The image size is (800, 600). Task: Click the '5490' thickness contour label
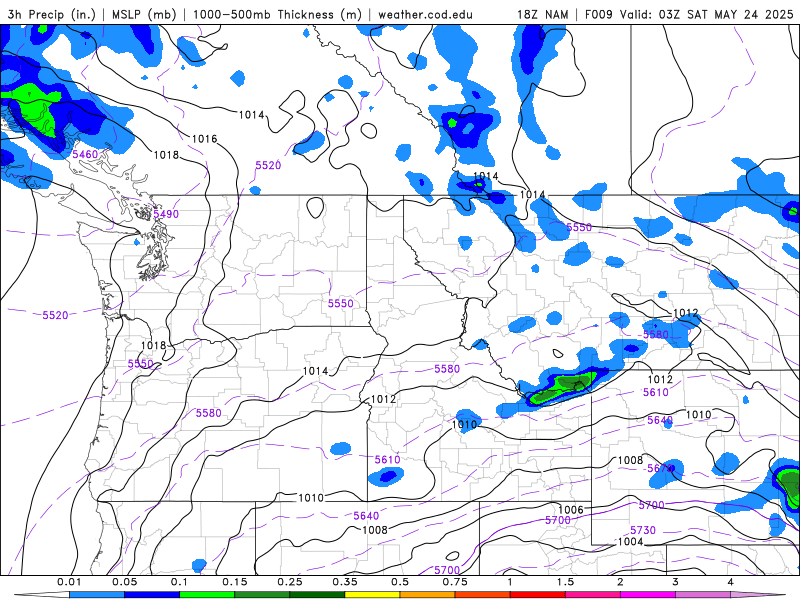[166, 214]
